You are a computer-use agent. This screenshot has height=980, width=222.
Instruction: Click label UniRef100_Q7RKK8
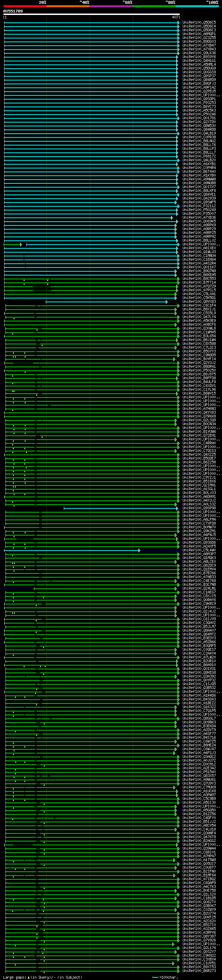[199, 416]
